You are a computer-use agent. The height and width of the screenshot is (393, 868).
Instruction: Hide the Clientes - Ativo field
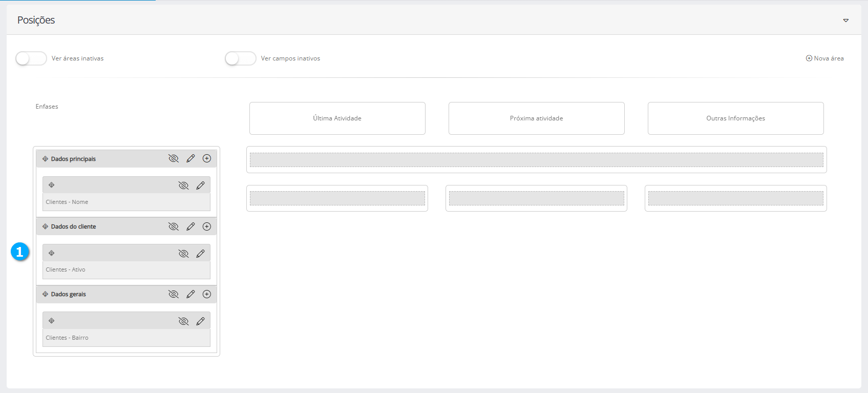tap(183, 254)
